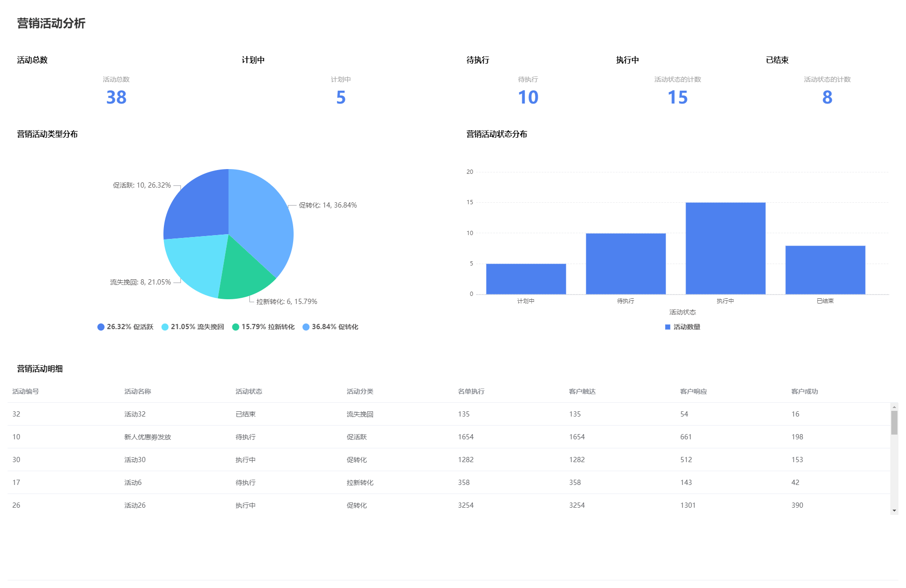Toggle the 促转化 pie legend item

[330, 327]
